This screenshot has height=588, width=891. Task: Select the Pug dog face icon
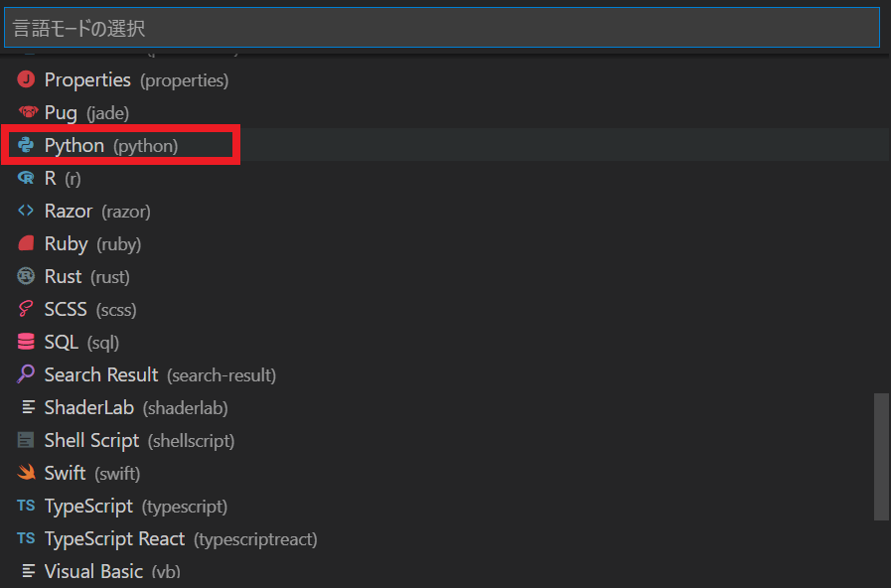[x=28, y=111]
